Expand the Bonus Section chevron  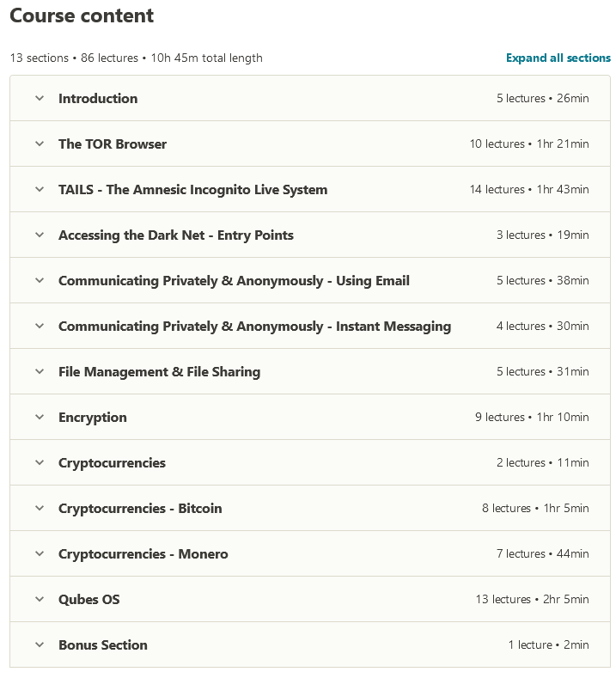(39, 645)
